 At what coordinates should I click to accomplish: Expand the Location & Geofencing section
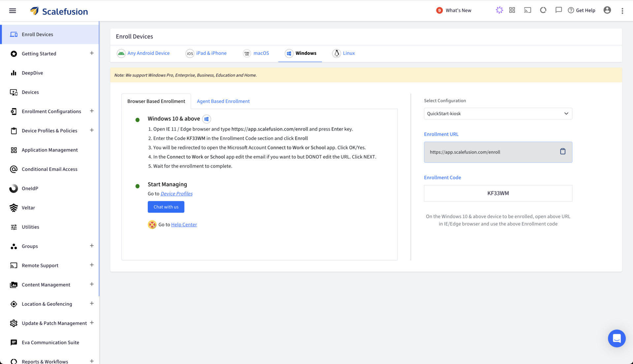[x=92, y=303]
